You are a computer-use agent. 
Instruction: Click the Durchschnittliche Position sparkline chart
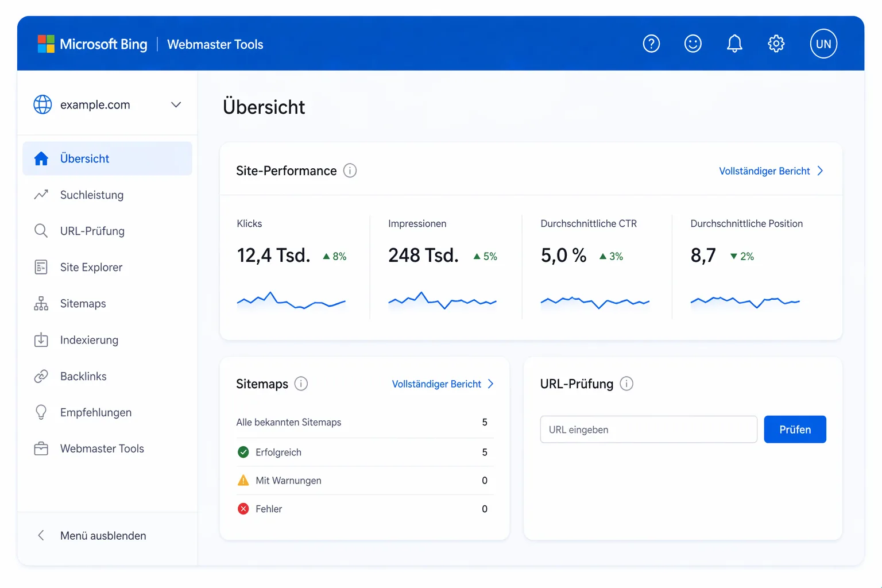tap(745, 302)
